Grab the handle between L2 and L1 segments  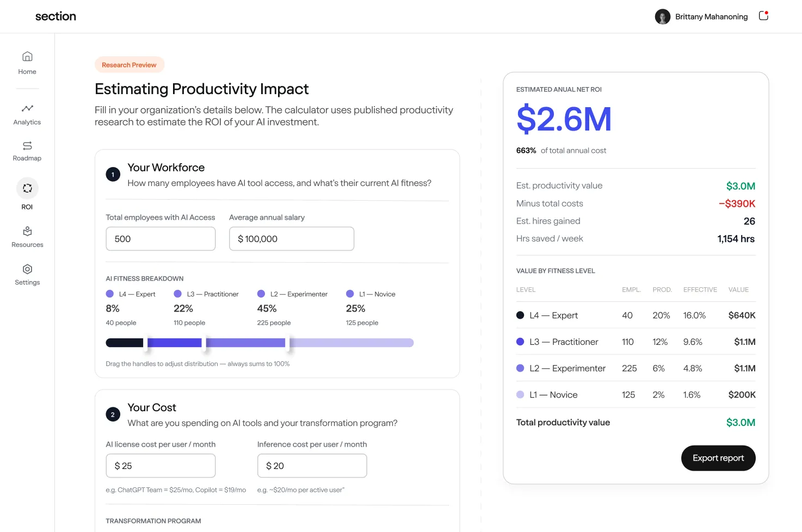(288, 343)
